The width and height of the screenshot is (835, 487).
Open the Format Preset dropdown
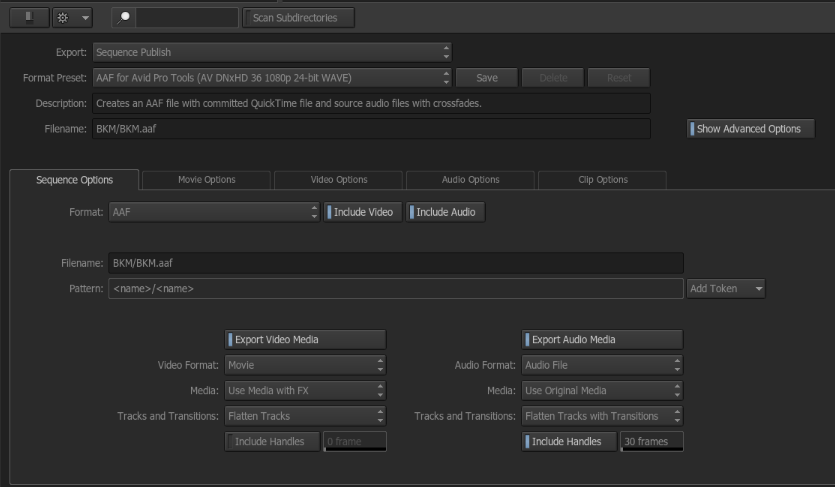pos(272,78)
